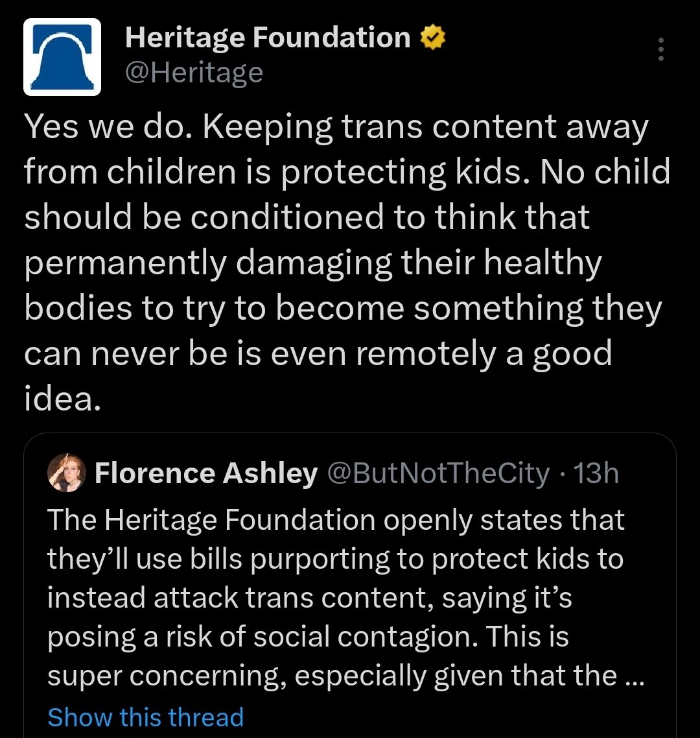Open Florence Ashley's name in quoted tweet

tap(206, 474)
